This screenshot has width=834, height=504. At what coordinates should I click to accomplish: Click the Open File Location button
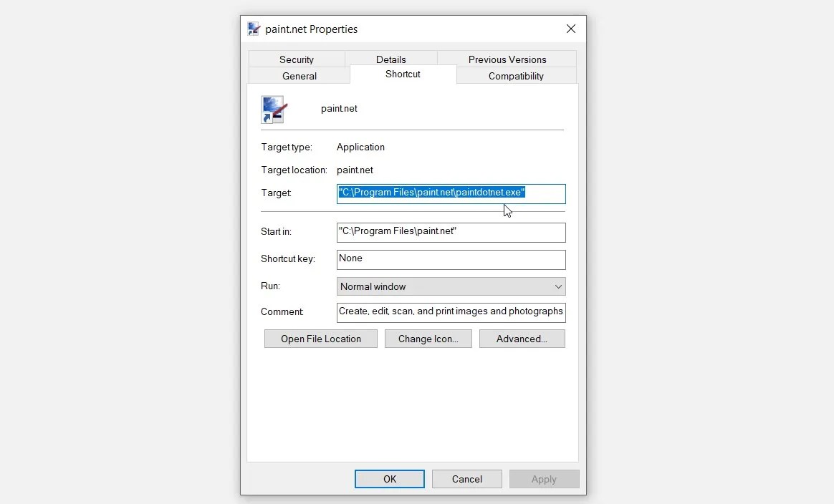(320, 338)
